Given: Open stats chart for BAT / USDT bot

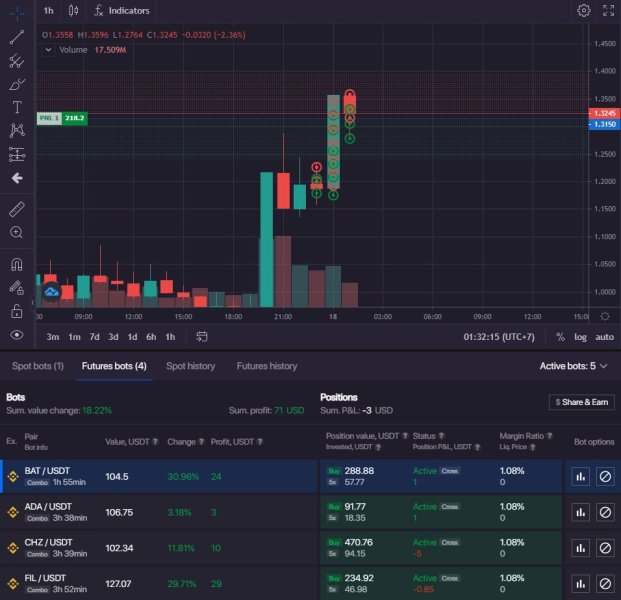Looking at the screenshot, I should click(x=581, y=476).
